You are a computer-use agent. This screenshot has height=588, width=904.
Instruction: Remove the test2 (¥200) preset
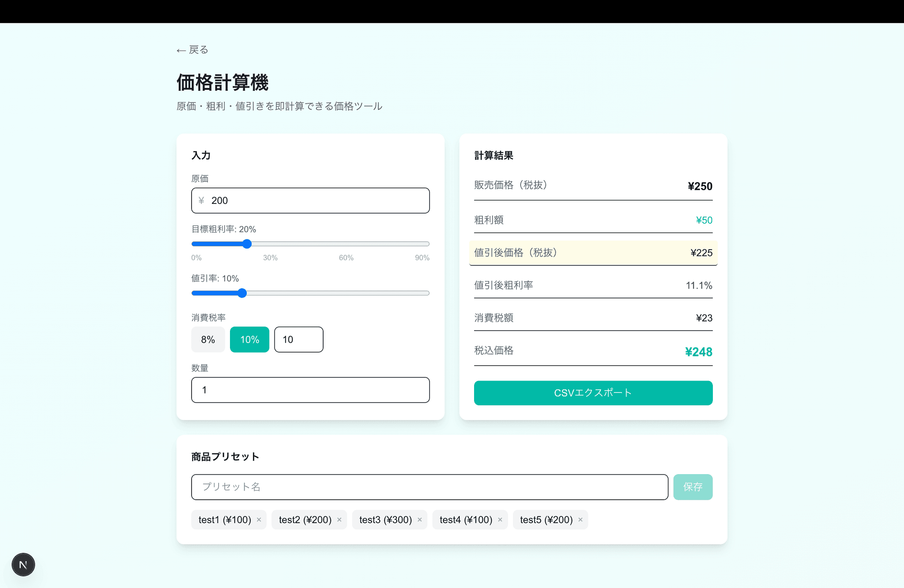pyautogui.click(x=339, y=520)
